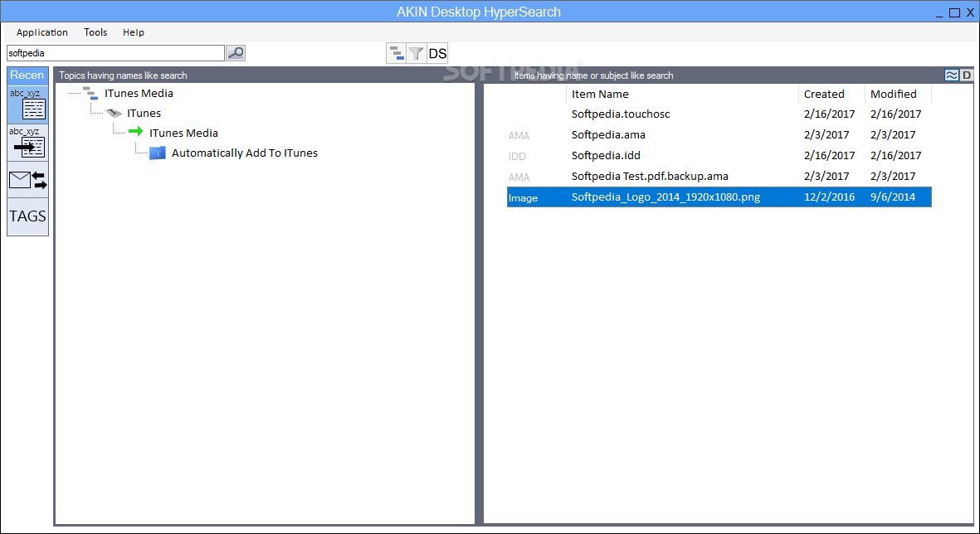Viewport: 980px width, 534px height.
Task: Minimize the HyperSearch window
Action: click(939, 14)
